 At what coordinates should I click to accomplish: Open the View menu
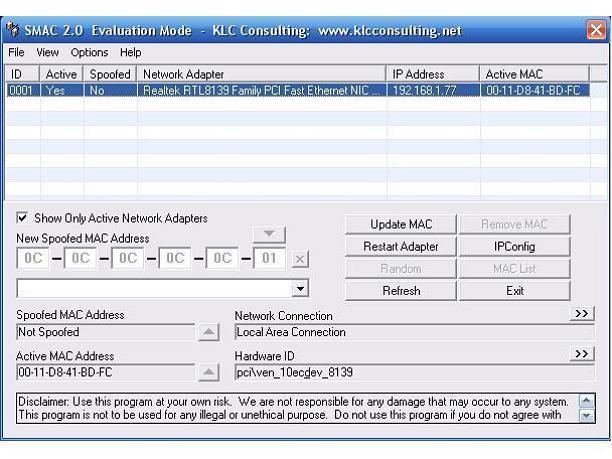tap(48, 52)
